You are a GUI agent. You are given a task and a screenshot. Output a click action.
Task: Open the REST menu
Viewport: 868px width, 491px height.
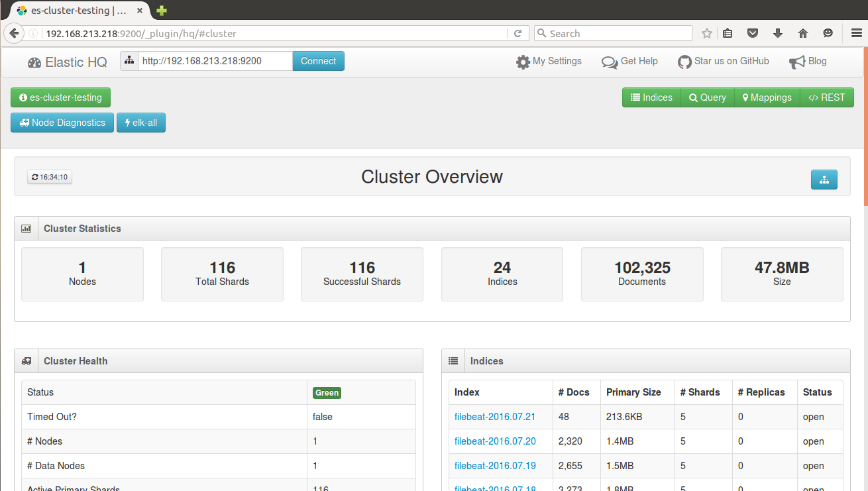click(827, 97)
